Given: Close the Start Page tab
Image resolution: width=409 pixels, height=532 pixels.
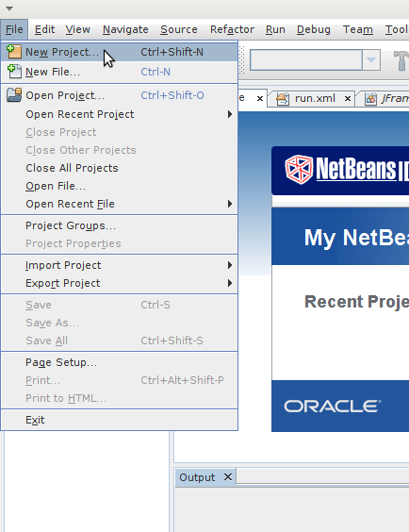Looking at the screenshot, I should point(260,99).
